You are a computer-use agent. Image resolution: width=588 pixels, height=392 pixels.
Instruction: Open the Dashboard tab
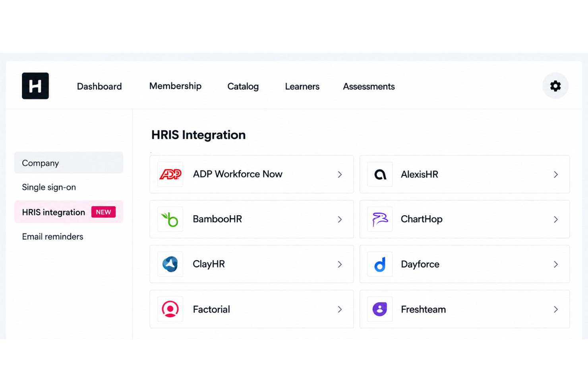[x=99, y=87]
